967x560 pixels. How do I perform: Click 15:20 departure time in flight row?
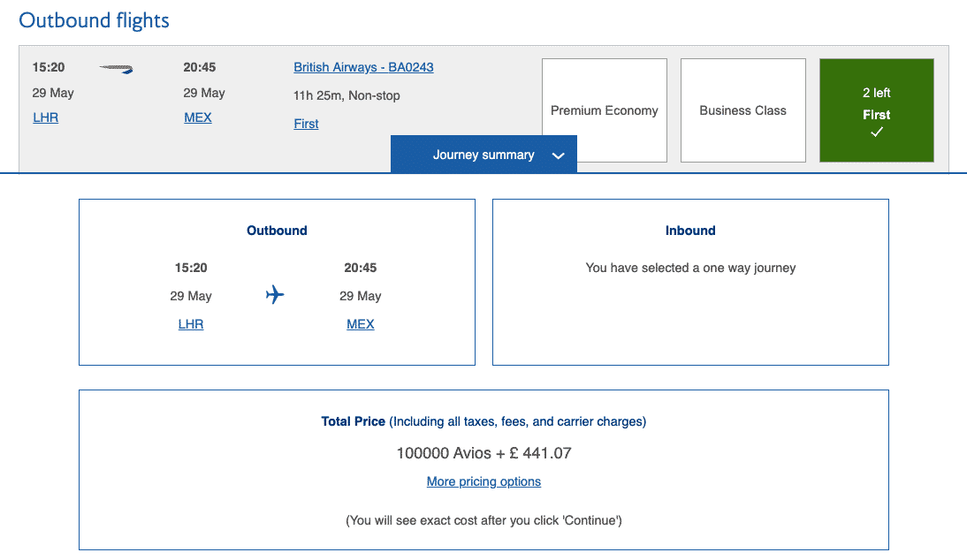49,67
